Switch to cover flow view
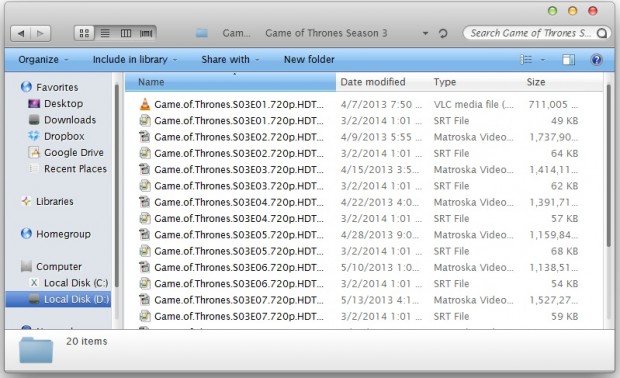 [x=146, y=33]
